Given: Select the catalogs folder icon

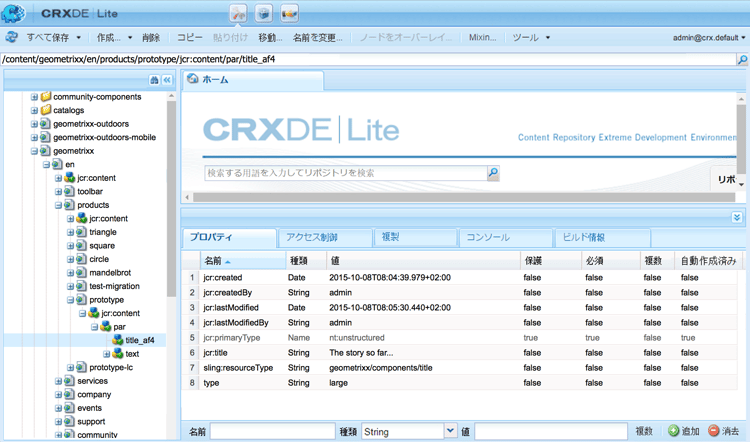Looking at the screenshot, I should coord(46,110).
